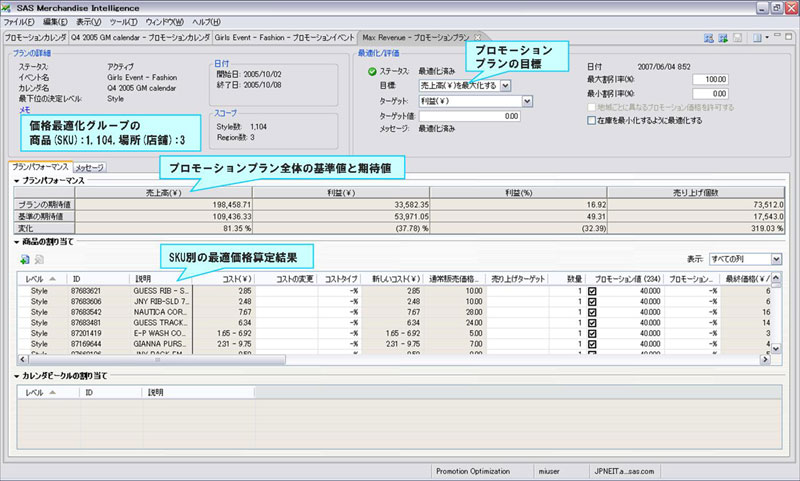Click the miuser status bar entry

549,472
